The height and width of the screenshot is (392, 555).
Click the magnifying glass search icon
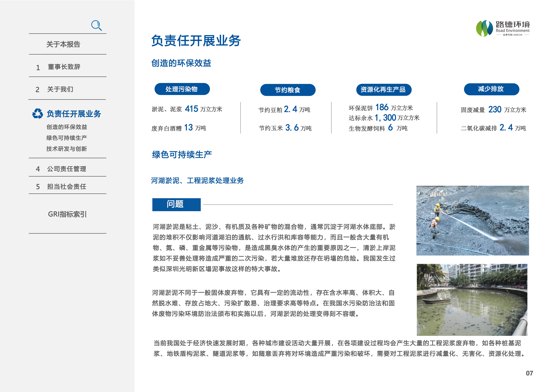[x=96, y=25]
